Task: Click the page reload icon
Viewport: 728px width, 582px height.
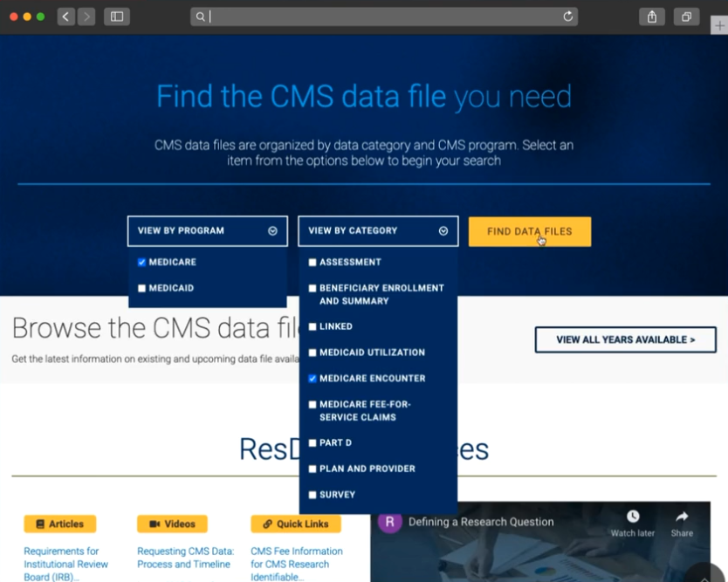Action: coord(567,16)
